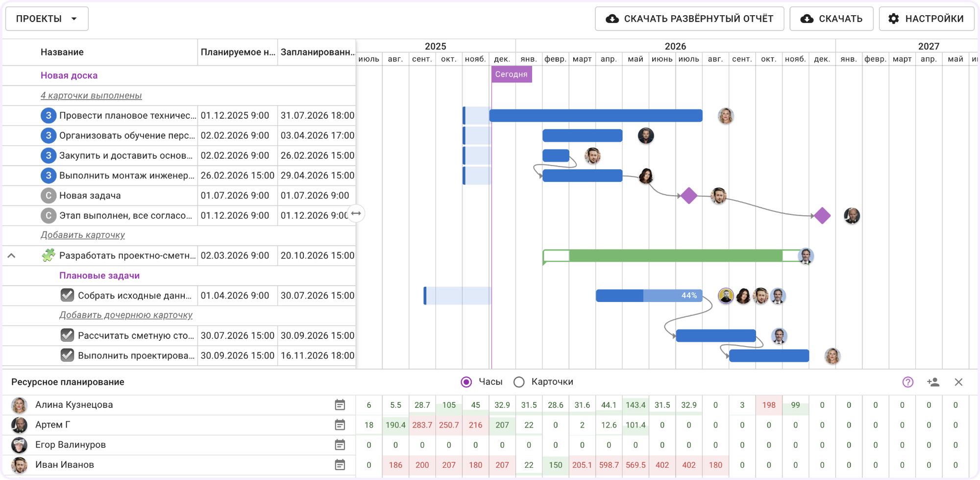
Task: Toggle the checkbox for Собрать исходные данн
Action: coord(67,295)
